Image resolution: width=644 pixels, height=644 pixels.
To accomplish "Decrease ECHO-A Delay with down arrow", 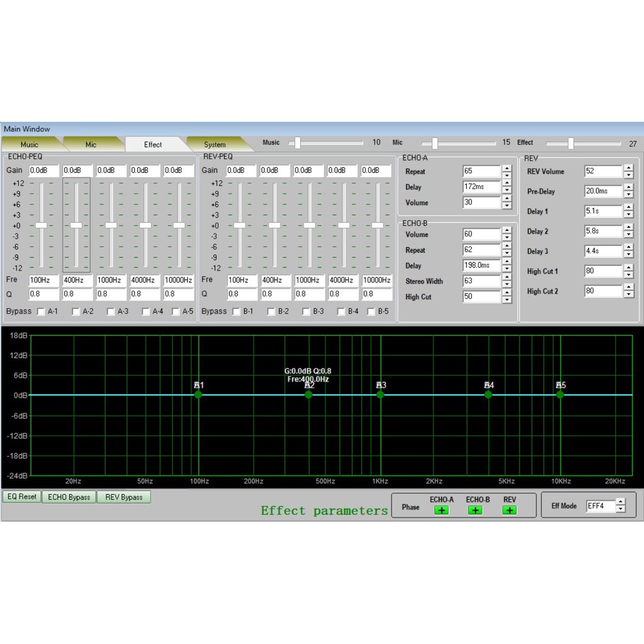I will point(506,191).
